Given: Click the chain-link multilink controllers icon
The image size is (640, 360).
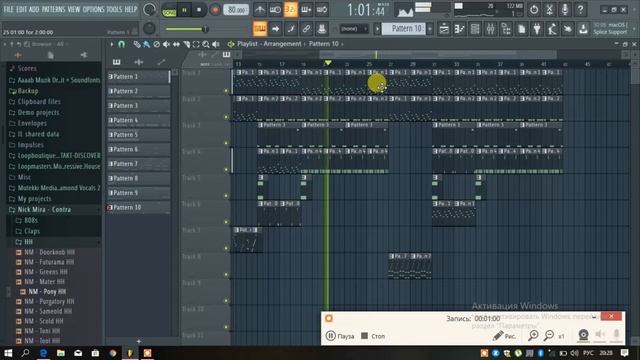Looking at the screenshot, I should pos(306,29).
